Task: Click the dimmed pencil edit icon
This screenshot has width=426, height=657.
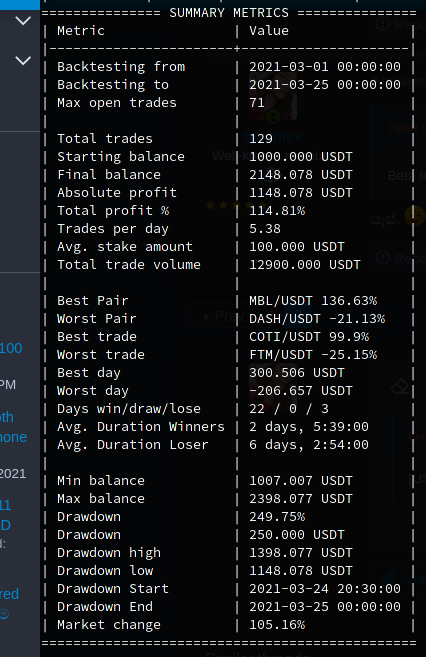Action: [x=388, y=577]
